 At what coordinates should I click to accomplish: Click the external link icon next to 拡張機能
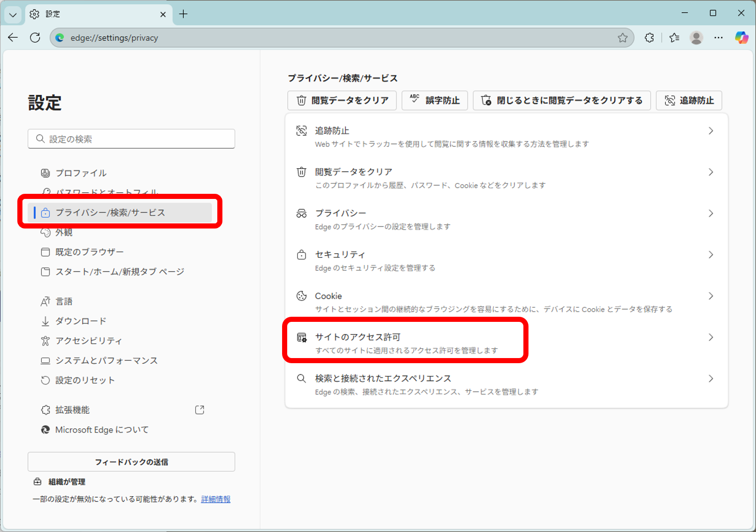coord(199,410)
